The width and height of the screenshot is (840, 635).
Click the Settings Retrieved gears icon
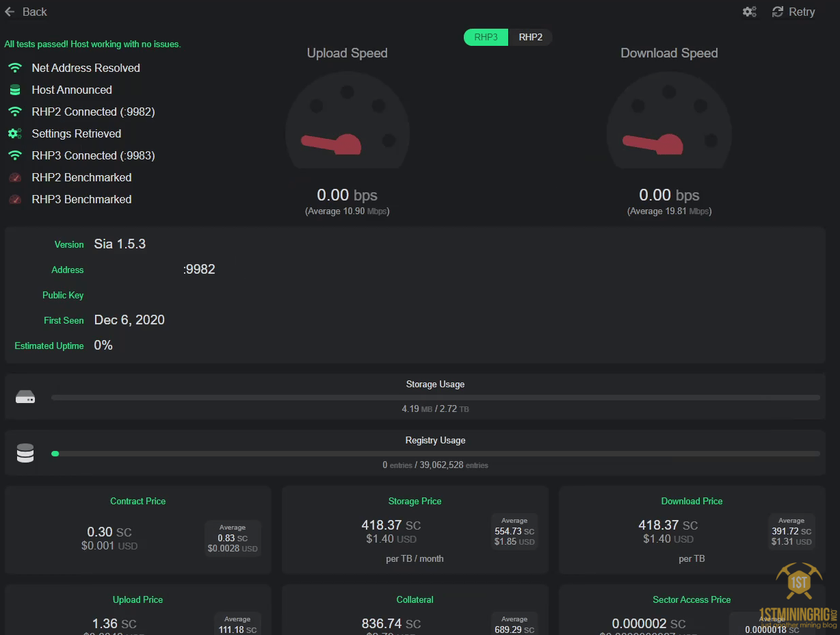tap(15, 133)
